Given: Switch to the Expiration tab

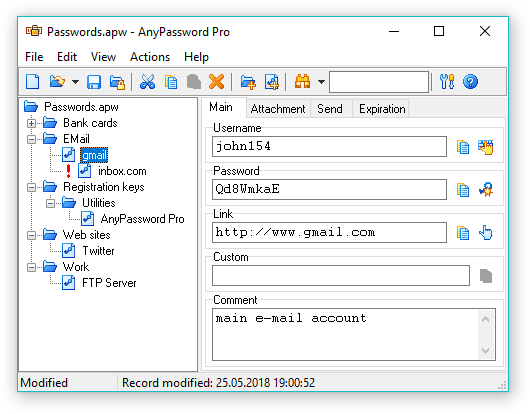Looking at the screenshot, I should tap(382, 109).
